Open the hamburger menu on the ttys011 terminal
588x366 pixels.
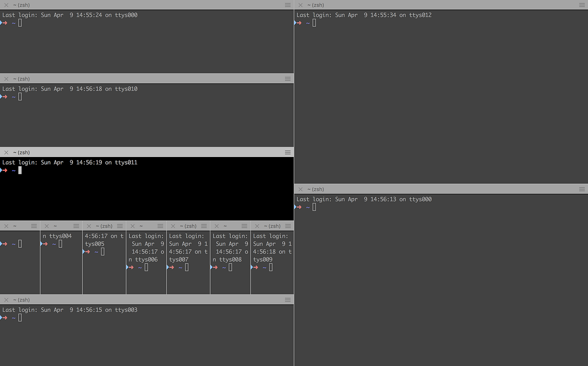287,152
